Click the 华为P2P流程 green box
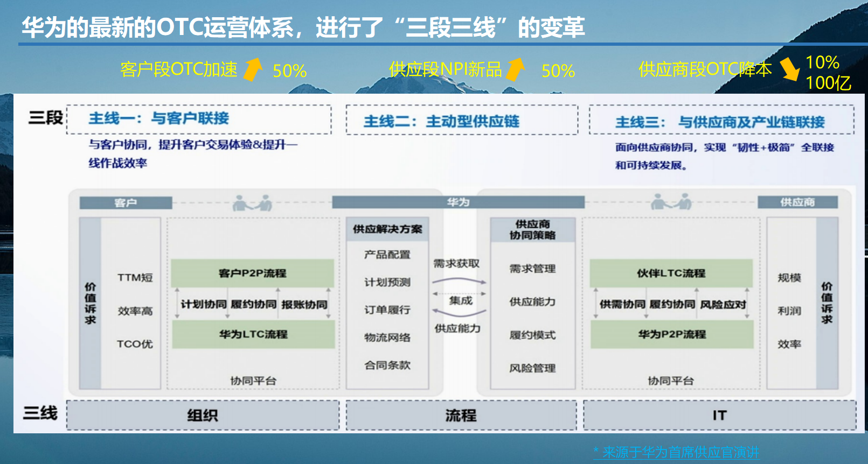 [x=672, y=334]
